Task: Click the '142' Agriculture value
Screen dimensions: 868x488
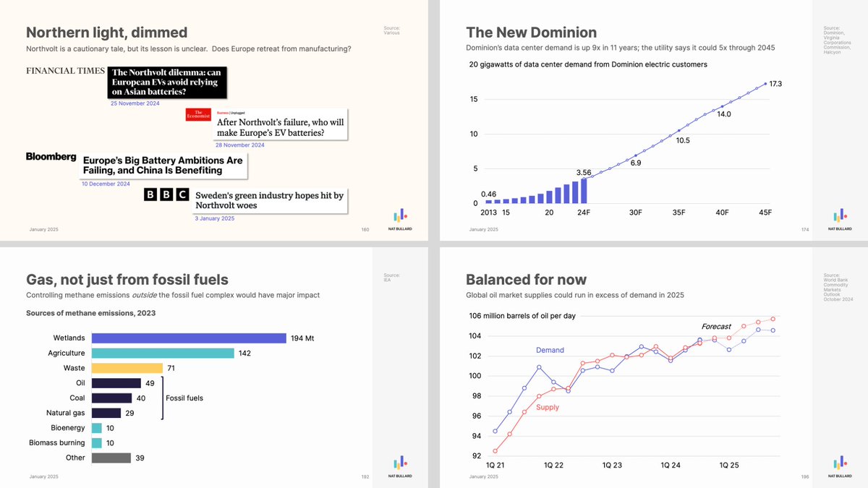Action: pyautogui.click(x=244, y=354)
